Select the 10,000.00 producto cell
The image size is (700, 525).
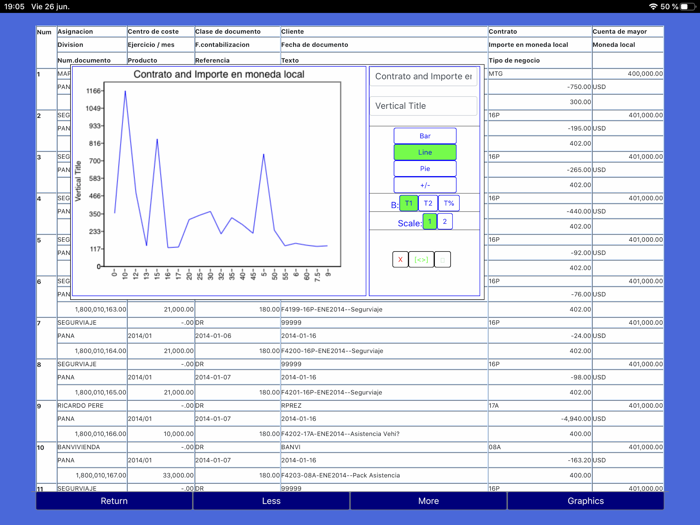pyautogui.click(x=161, y=433)
